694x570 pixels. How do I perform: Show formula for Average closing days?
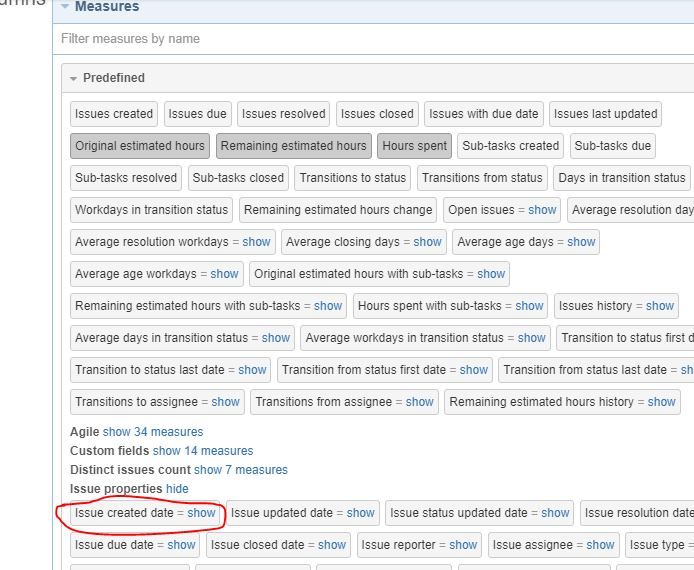pos(428,242)
